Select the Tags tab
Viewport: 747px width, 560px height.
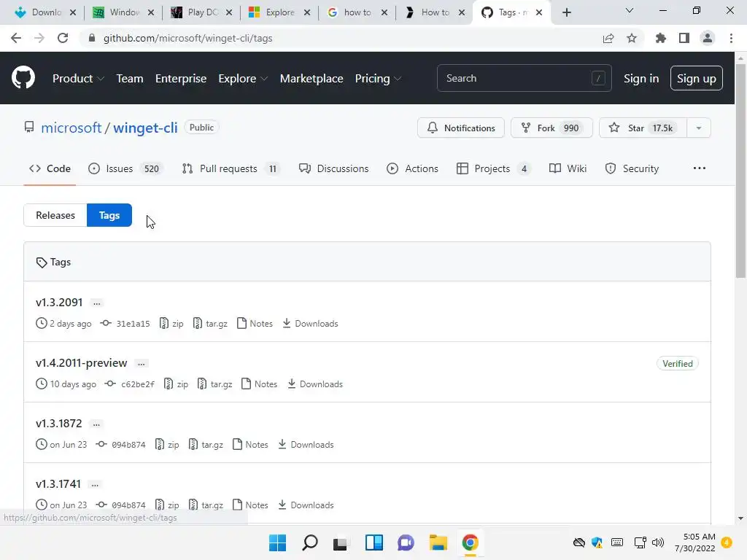click(x=109, y=215)
